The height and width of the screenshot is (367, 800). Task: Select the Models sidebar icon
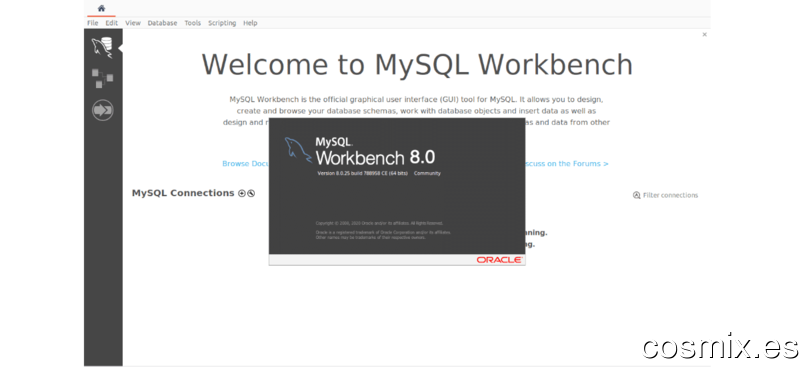[103, 79]
